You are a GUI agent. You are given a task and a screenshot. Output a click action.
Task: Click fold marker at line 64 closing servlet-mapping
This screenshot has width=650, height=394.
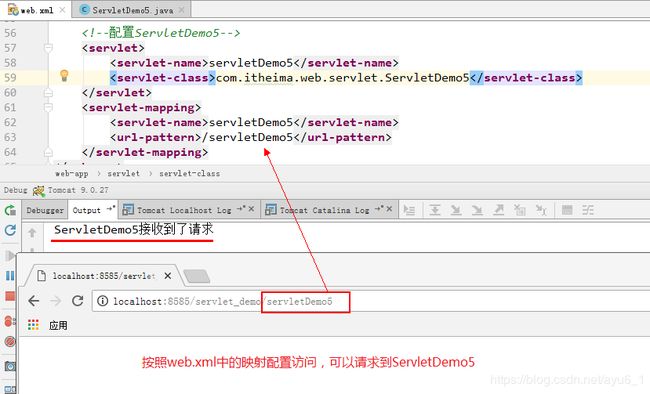(x=49, y=153)
